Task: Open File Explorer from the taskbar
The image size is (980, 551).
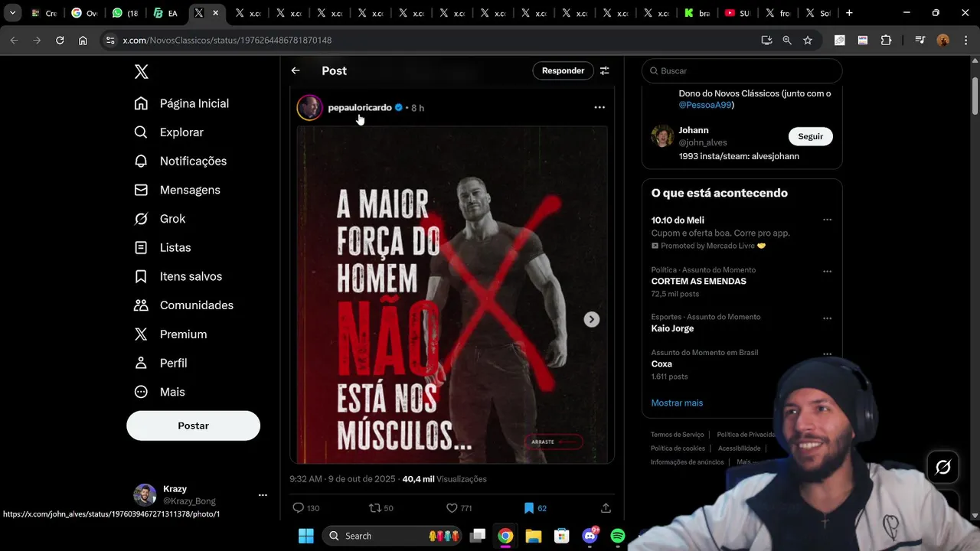Action: click(x=534, y=536)
